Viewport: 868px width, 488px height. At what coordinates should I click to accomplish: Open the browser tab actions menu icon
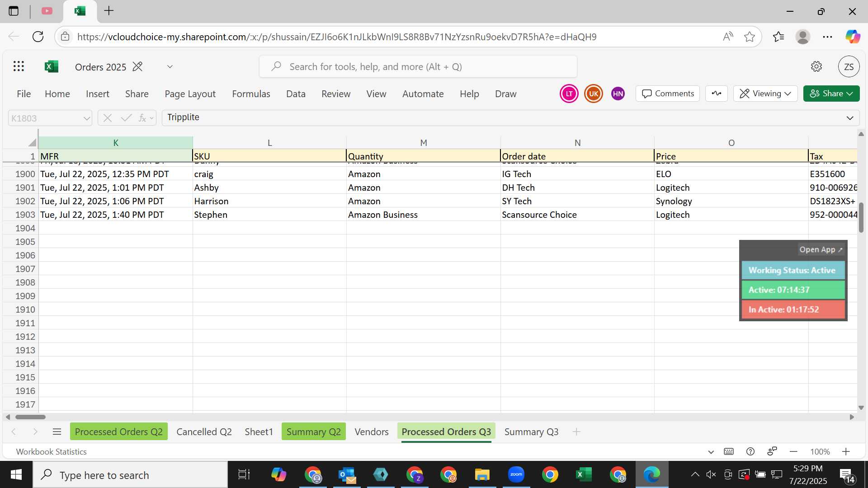[x=14, y=11]
